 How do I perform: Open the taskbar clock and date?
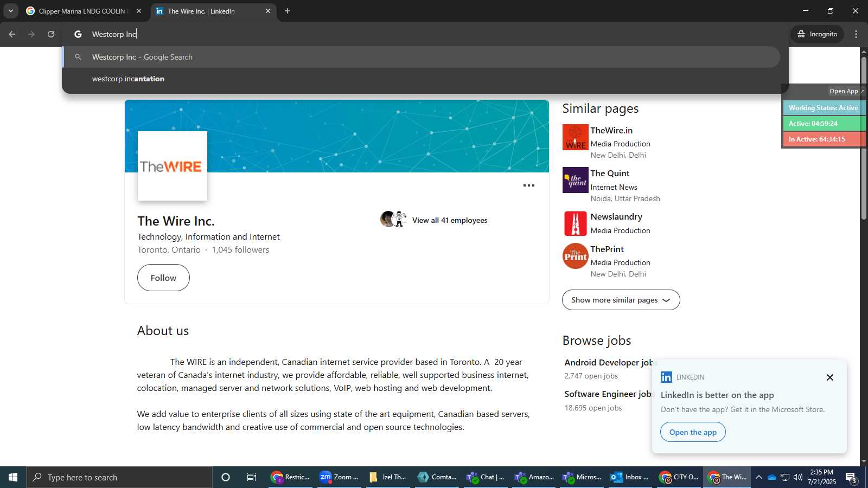(x=822, y=477)
